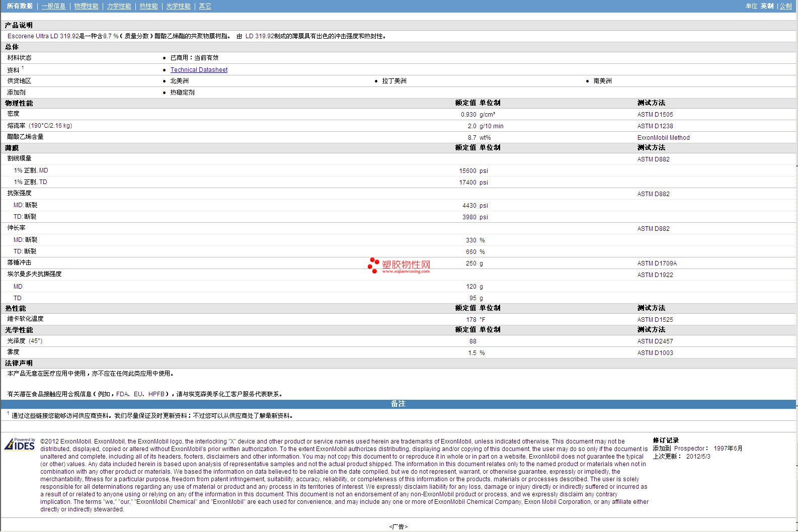This screenshot has height=532, width=798.
Task: Click the 备注 blue header bar
Action: click(398, 404)
